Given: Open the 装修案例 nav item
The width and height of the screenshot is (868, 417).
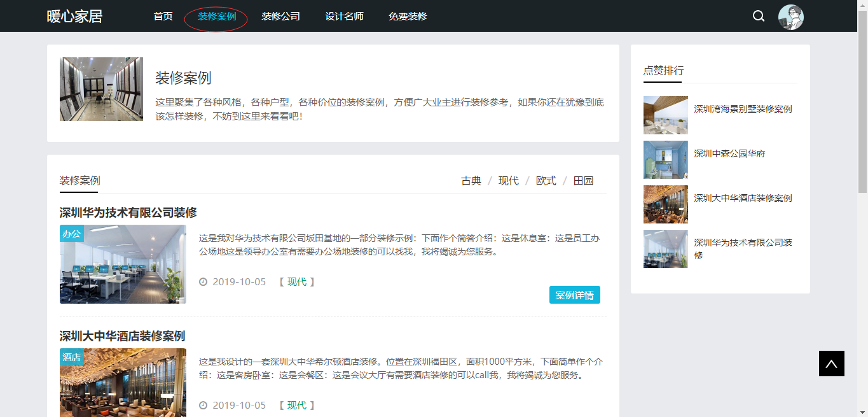Looking at the screenshot, I should click(217, 17).
